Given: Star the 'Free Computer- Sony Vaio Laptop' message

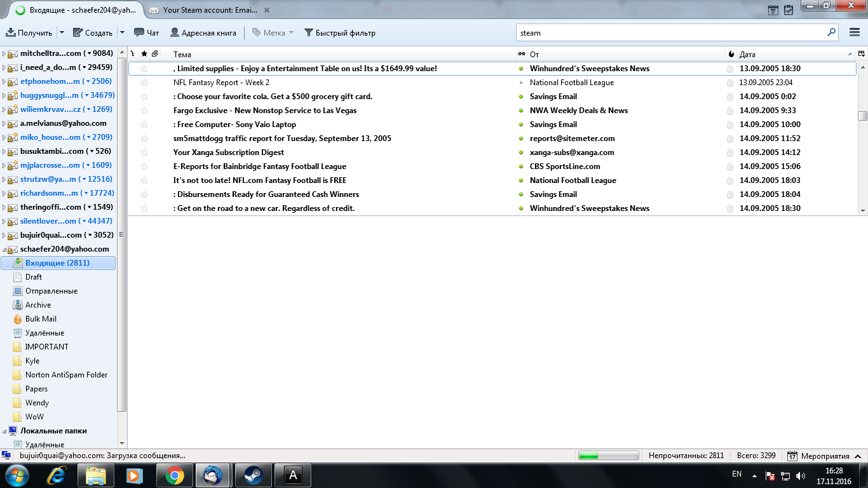Looking at the screenshot, I should (144, 125).
